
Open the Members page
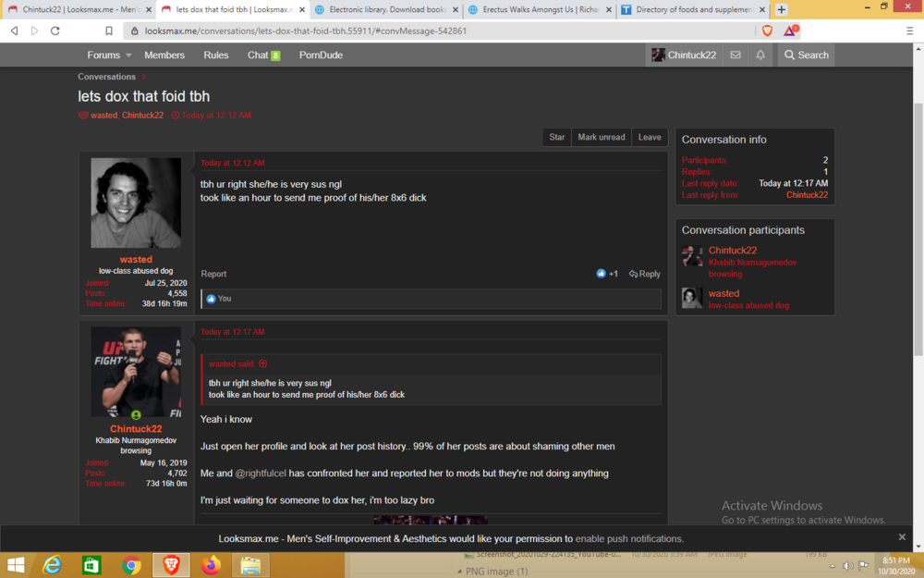pyautogui.click(x=164, y=55)
